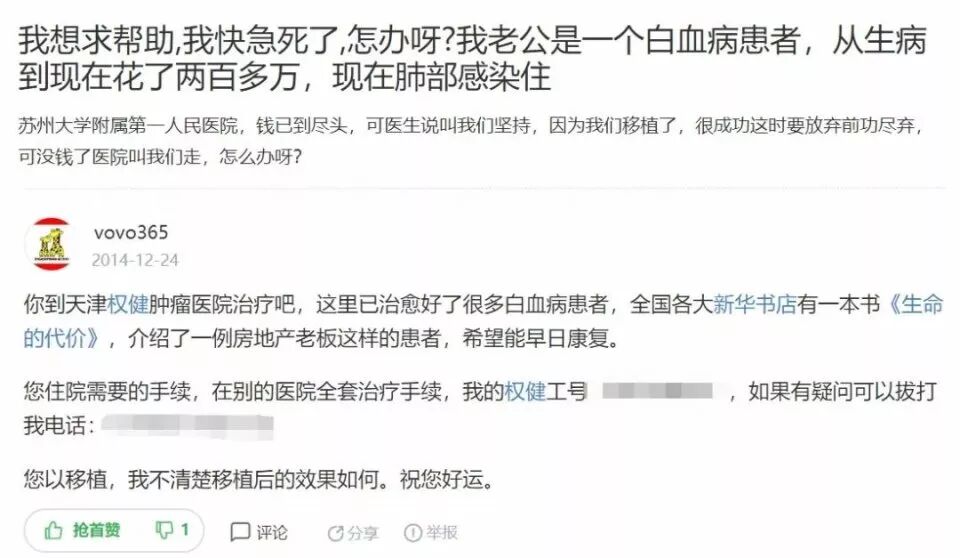Viewport: 960px width, 558px height.
Task: Open the 新华书店 hyperlink
Action: click(755, 304)
